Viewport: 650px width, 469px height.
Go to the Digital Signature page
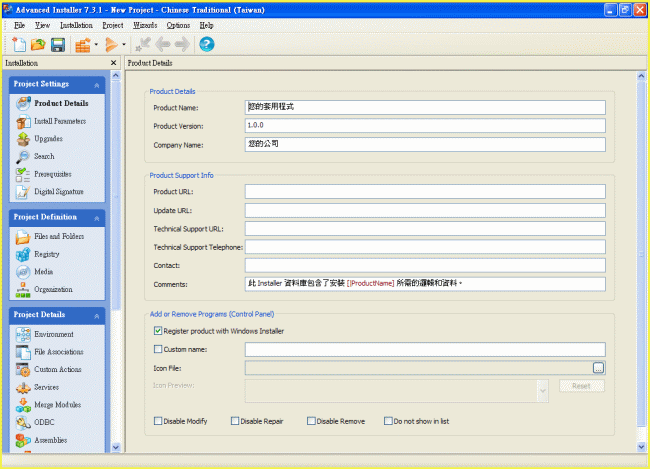(x=58, y=191)
